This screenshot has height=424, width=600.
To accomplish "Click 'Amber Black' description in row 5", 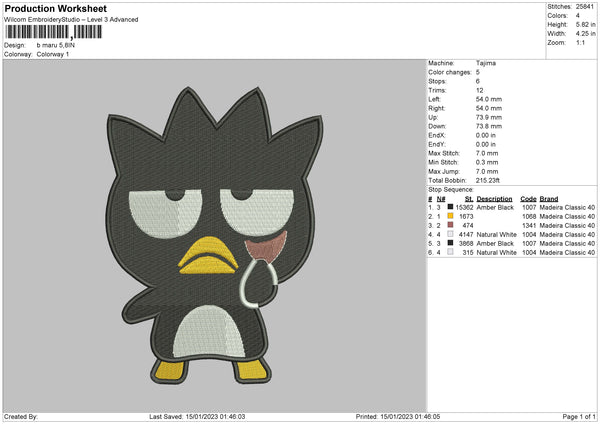I will pyautogui.click(x=495, y=243).
